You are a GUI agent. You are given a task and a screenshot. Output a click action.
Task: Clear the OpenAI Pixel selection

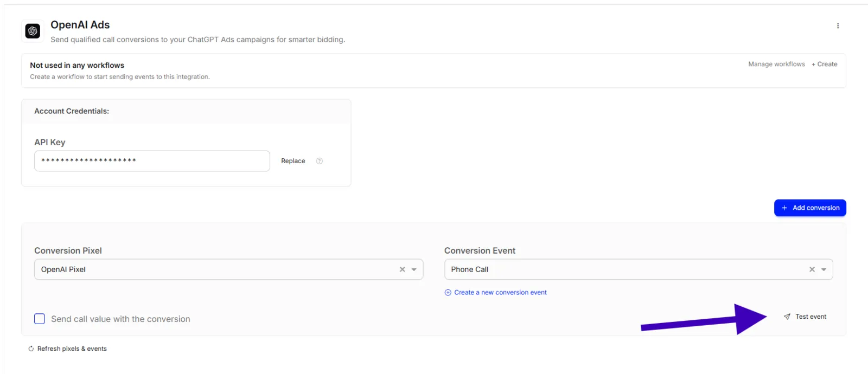coord(402,269)
